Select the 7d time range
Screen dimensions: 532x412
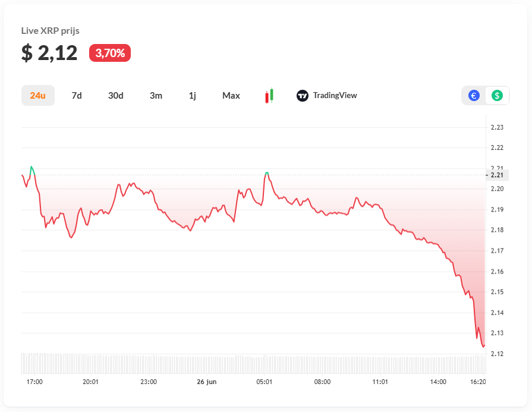[x=77, y=95]
